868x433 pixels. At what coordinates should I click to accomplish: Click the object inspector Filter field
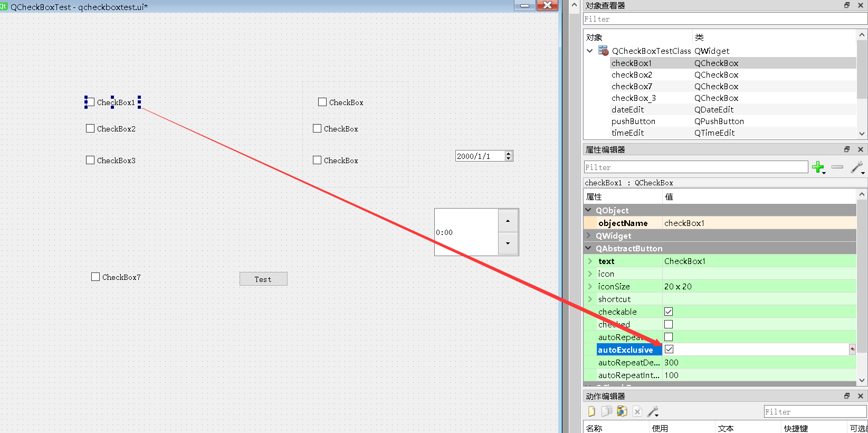[x=724, y=18]
